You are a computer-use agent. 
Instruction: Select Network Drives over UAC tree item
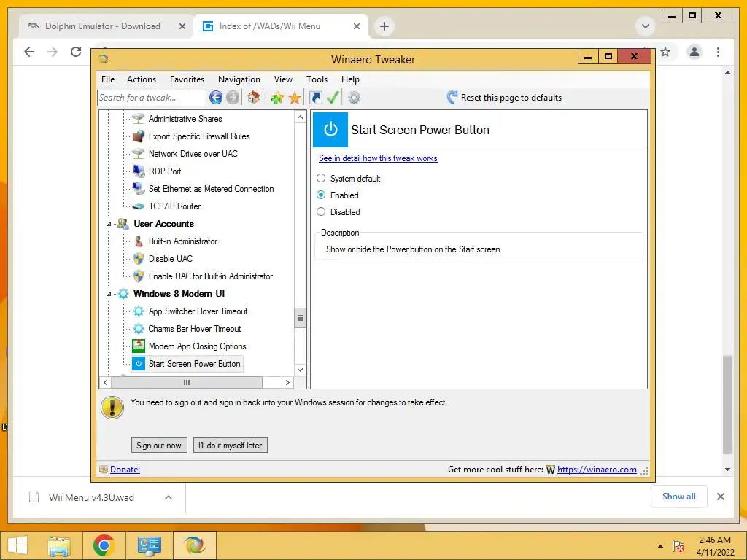click(193, 154)
